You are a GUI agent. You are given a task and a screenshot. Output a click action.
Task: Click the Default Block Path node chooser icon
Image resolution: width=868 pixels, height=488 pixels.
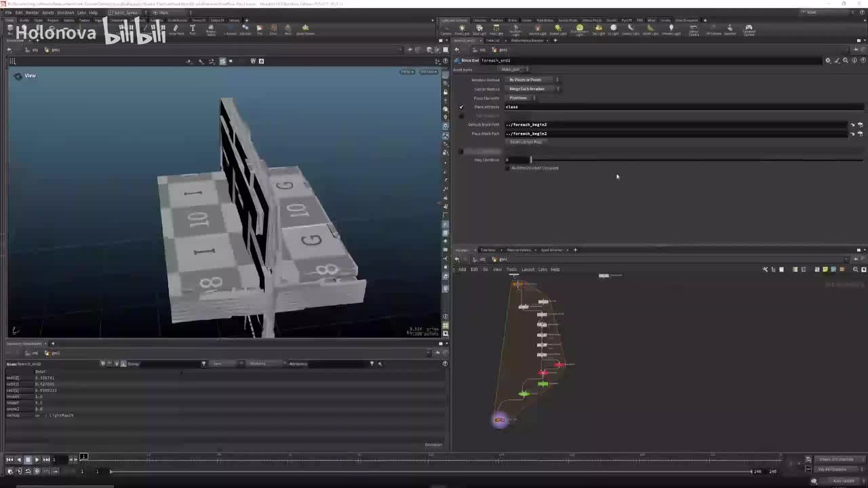point(860,125)
